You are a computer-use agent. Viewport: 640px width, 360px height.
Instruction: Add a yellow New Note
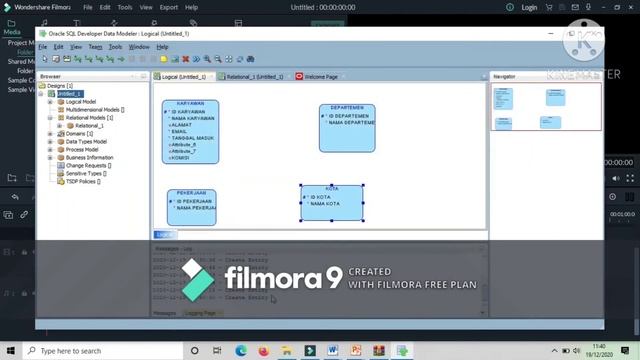pos(164,59)
